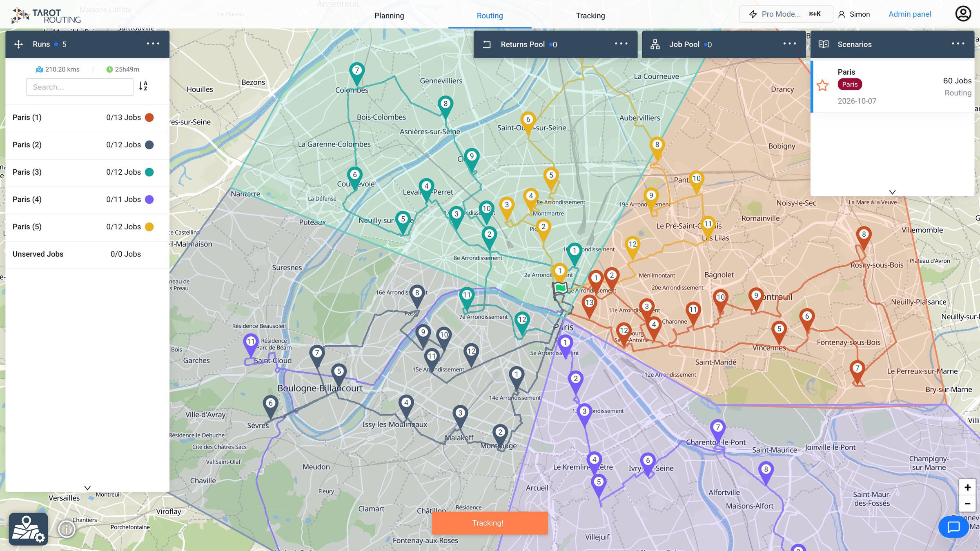This screenshot has width=980, height=551.
Task: Expand the Runs list bottom chevron
Action: [87, 488]
